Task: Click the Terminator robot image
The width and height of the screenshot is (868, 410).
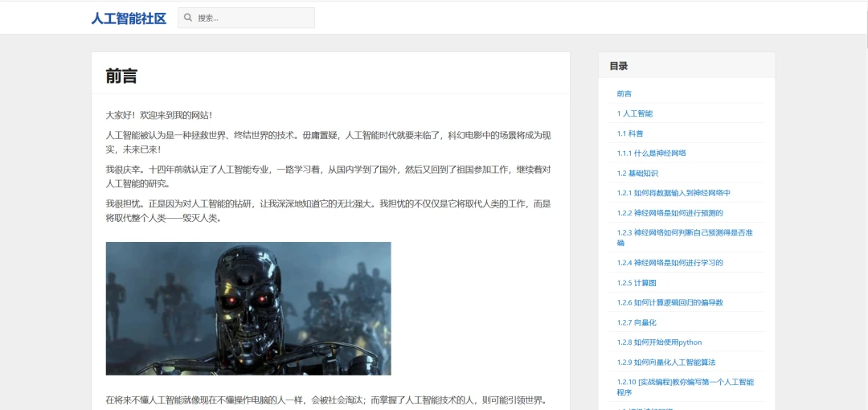Action: click(x=248, y=308)
